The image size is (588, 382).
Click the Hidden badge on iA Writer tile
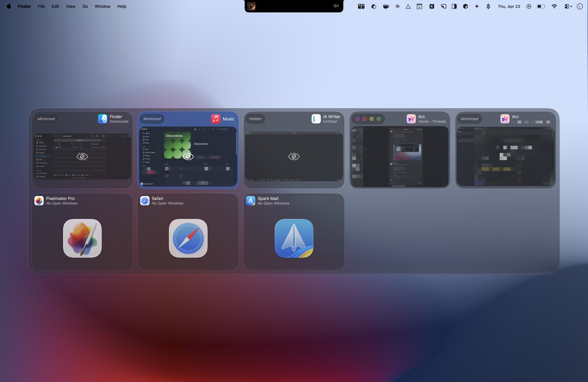[x=255, y=119]
